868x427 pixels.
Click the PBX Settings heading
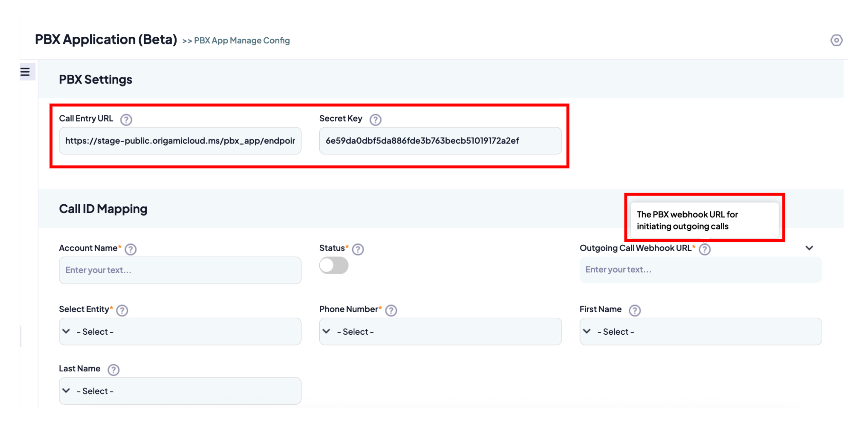96,79
